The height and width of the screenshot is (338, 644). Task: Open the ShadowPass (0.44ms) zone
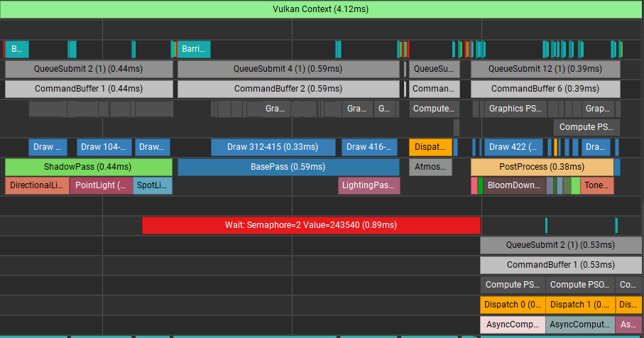pos(89,167)
